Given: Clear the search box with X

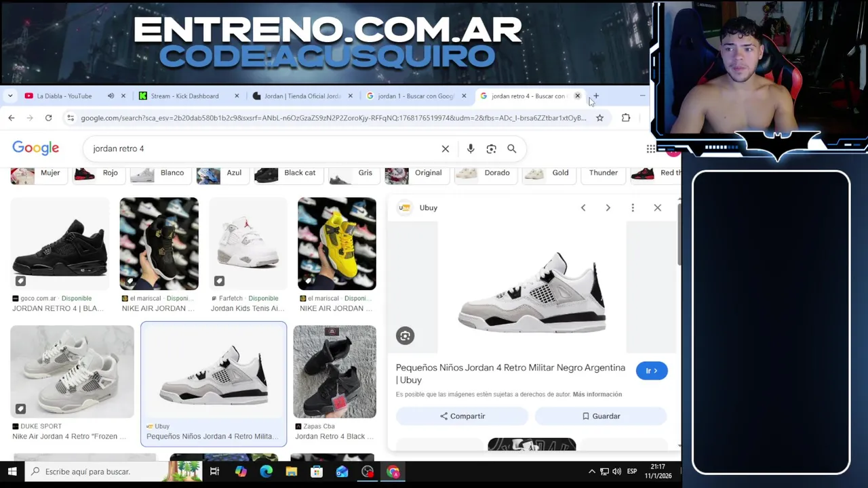Looking at the screenshot, I should point(446,149).
